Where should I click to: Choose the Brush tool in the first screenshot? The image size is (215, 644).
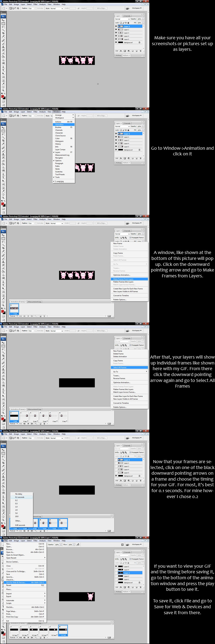click(3, 44)
